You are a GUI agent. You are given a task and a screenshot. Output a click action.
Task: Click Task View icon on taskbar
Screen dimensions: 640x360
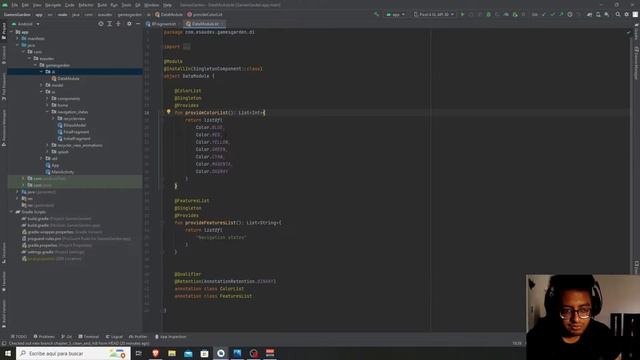coord(138,353)
